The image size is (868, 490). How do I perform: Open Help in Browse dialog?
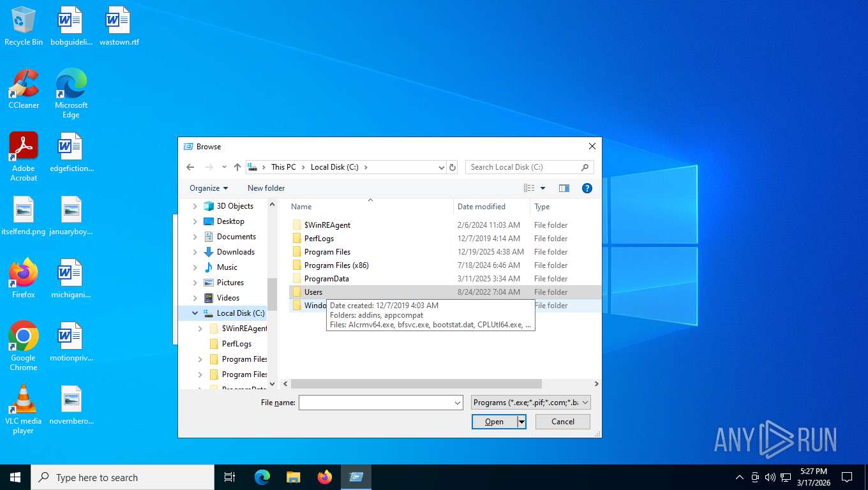[587, 188]
